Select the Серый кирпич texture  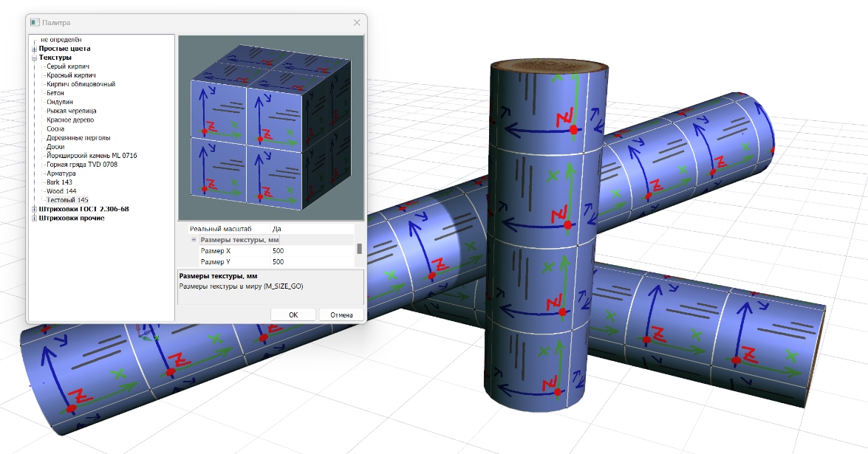[x=68, y=66]
